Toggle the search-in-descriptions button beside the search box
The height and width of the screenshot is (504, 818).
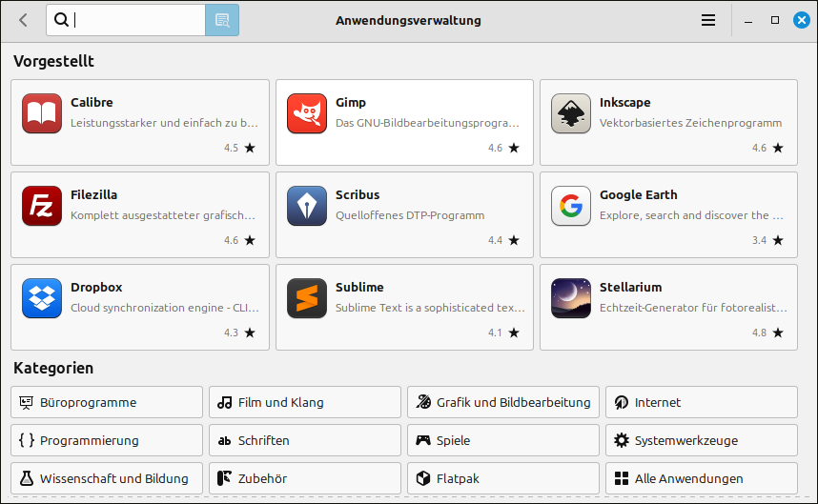click(222, 20)
